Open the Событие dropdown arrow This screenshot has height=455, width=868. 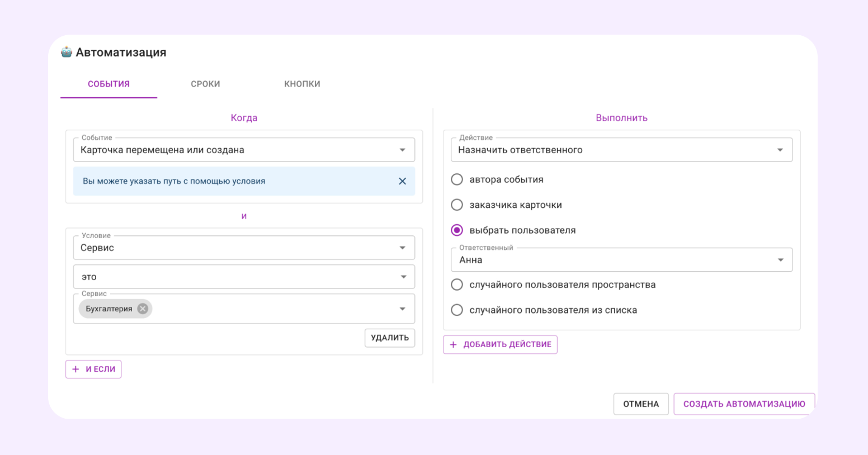click(402, 150)
